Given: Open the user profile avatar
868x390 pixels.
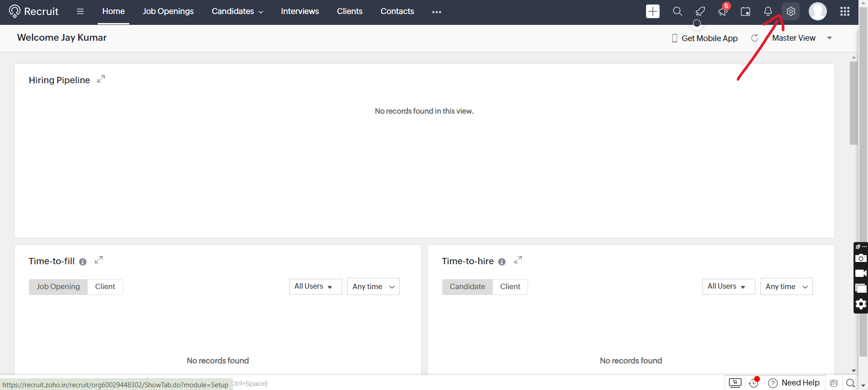Looking at the screenshot, I should coord(817,11).
